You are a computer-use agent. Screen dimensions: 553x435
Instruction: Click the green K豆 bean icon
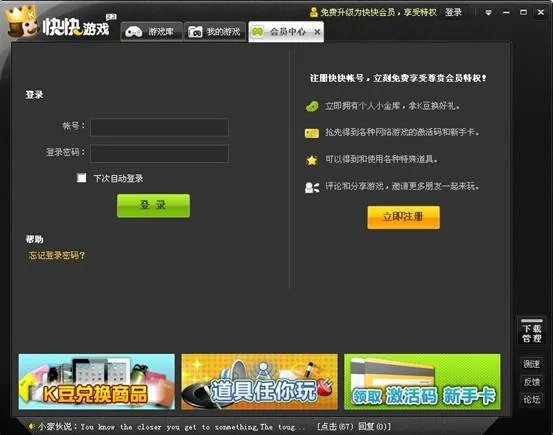tap(312, 106)
